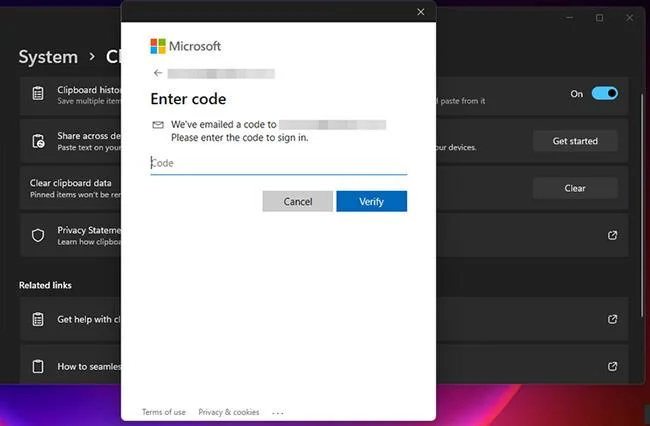650x426 pixels.
Task: Click the Microsoft logo in the dialog
Action: (185, 46)
